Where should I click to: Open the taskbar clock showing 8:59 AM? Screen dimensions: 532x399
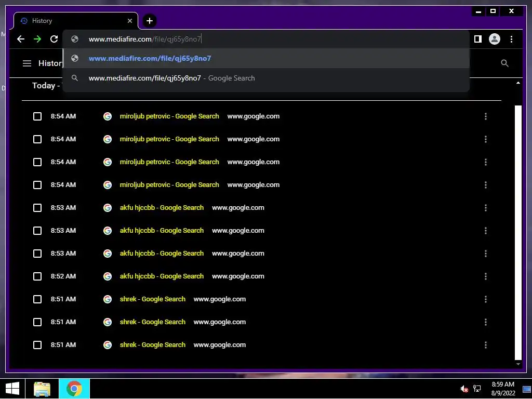point(503,389)
